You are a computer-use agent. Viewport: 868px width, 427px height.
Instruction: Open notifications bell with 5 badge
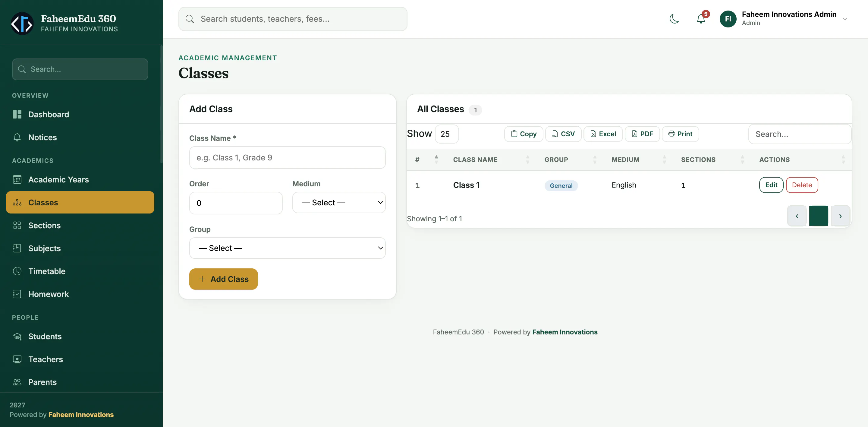701,19
